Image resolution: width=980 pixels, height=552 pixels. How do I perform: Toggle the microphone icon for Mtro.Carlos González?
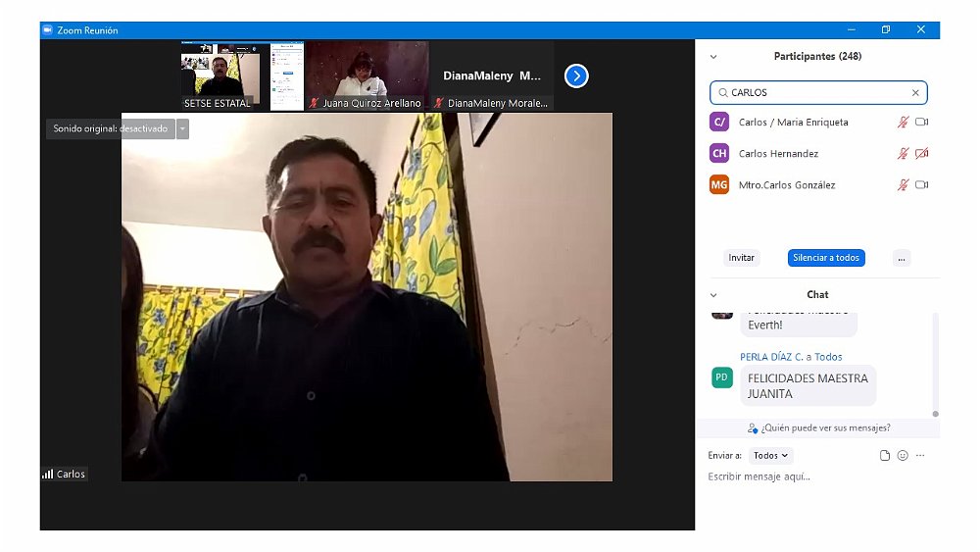[903, 185]
